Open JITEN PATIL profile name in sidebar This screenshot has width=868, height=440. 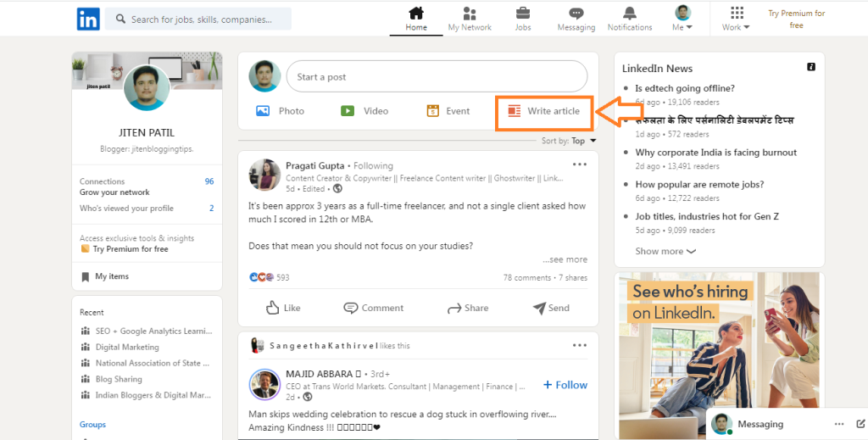(147, 133)
